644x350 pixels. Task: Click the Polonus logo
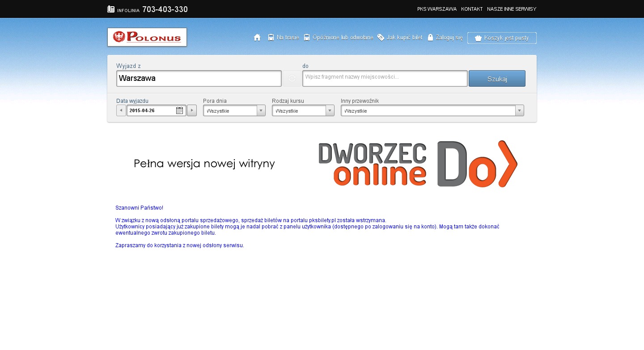click(x=147, y=37)
